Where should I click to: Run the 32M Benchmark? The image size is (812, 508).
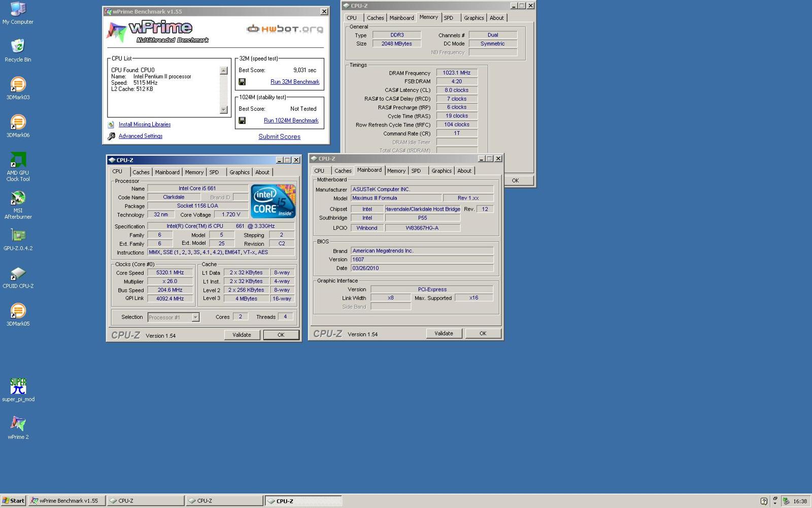tap(295, 82)
